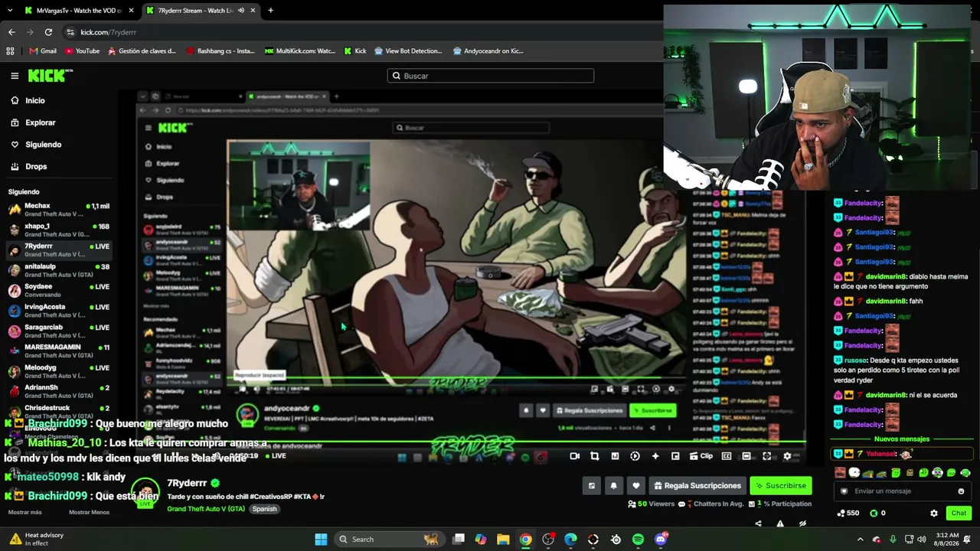Screen dimensions: 980x551
Task: Open Discord from the taskbar
Action: pyautogui.click(x=661, y=540)
